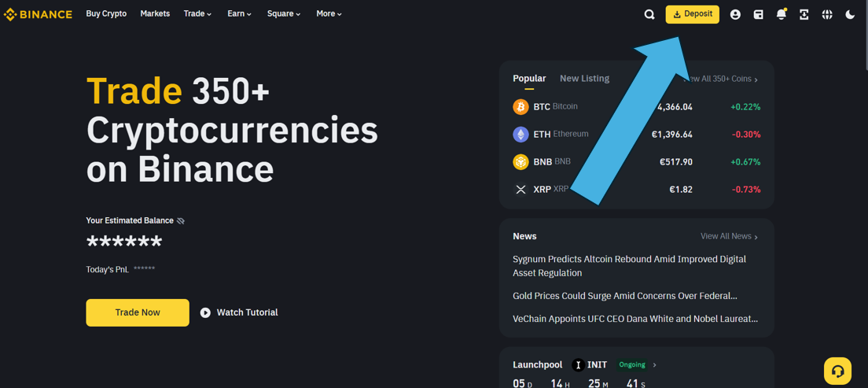Open View All News link

pos(729,236)
